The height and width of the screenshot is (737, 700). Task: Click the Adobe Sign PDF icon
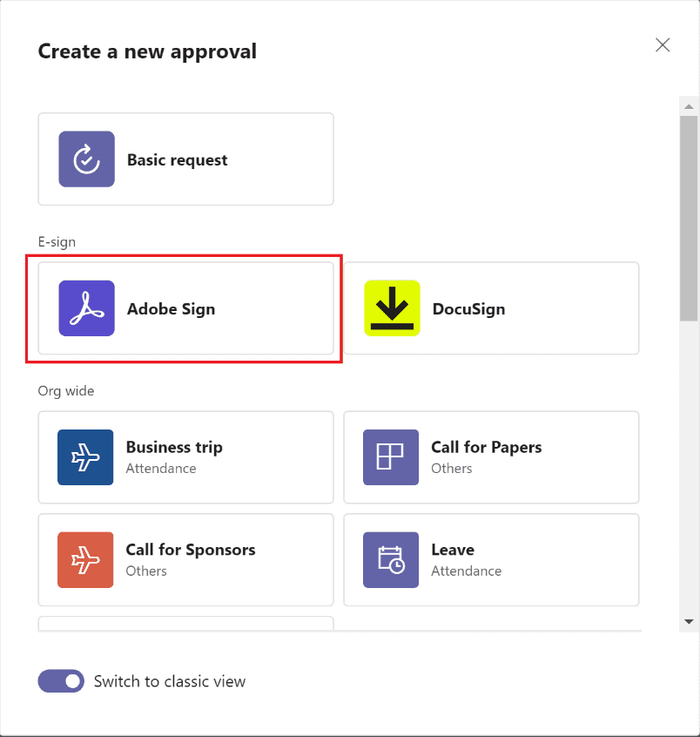86,308
